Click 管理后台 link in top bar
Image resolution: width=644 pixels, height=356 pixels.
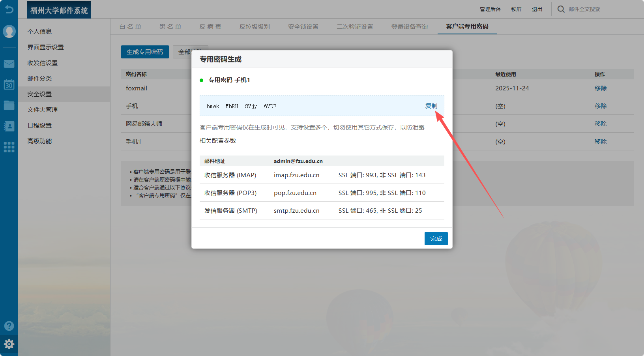490,9
